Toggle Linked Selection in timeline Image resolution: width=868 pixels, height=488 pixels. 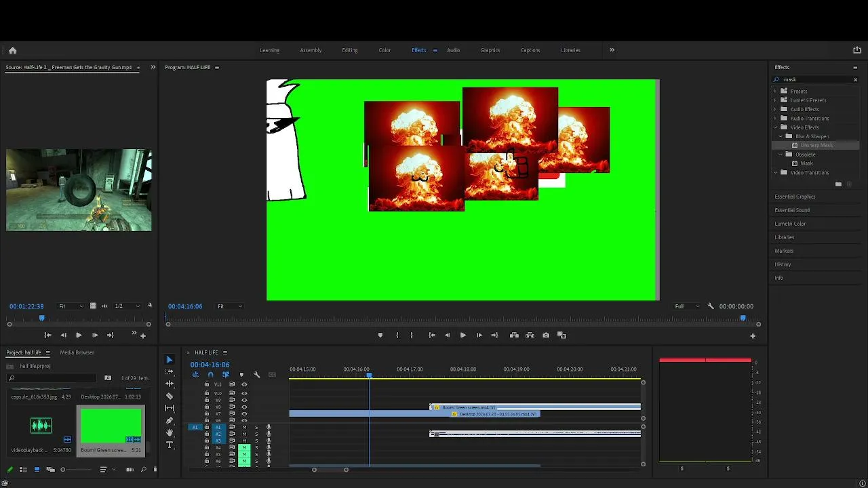[226, 375]
